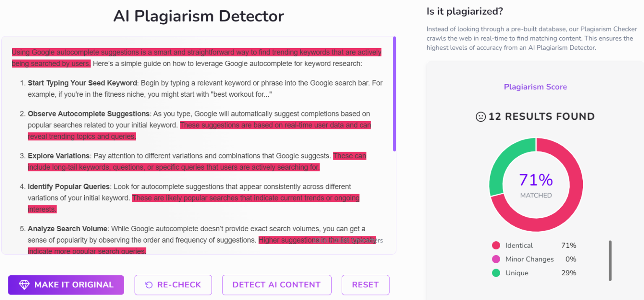
Task: Reset the plagiarism checker
Action: (365, 284)
